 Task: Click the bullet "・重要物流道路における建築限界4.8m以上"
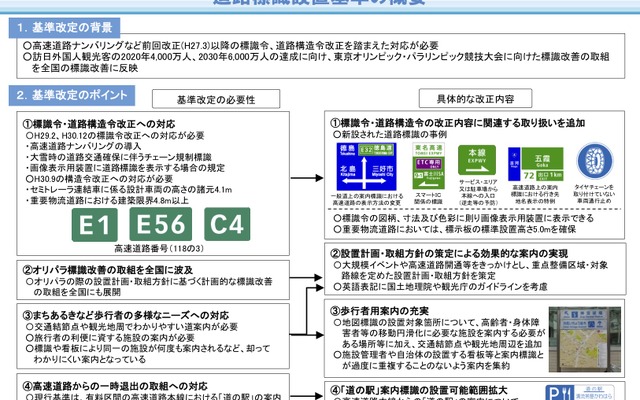tap(107, 200)
